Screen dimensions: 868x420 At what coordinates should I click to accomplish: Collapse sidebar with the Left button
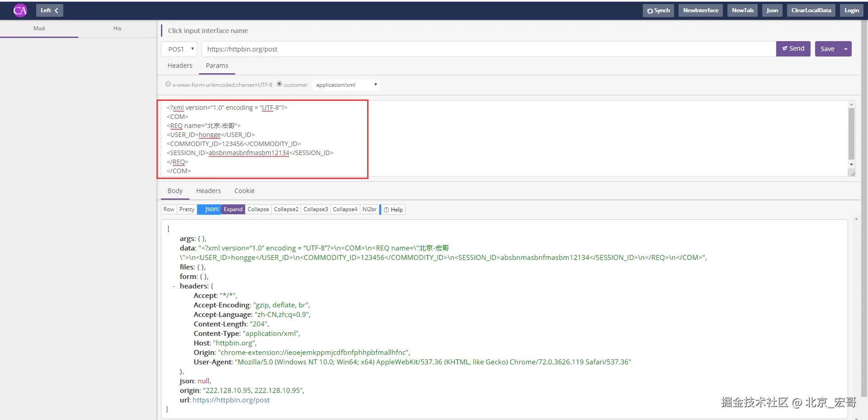[49, 10]
